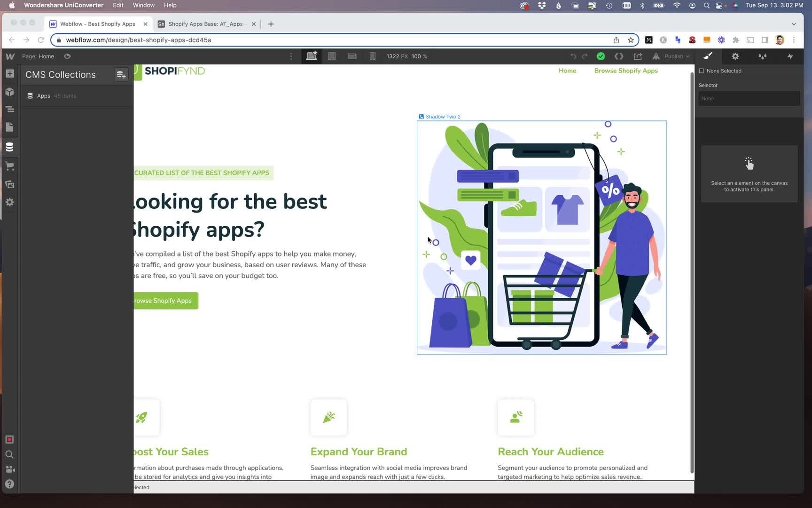Open the Assets panel
Viewport: 812px width, 508px height.
click(10, 184)
